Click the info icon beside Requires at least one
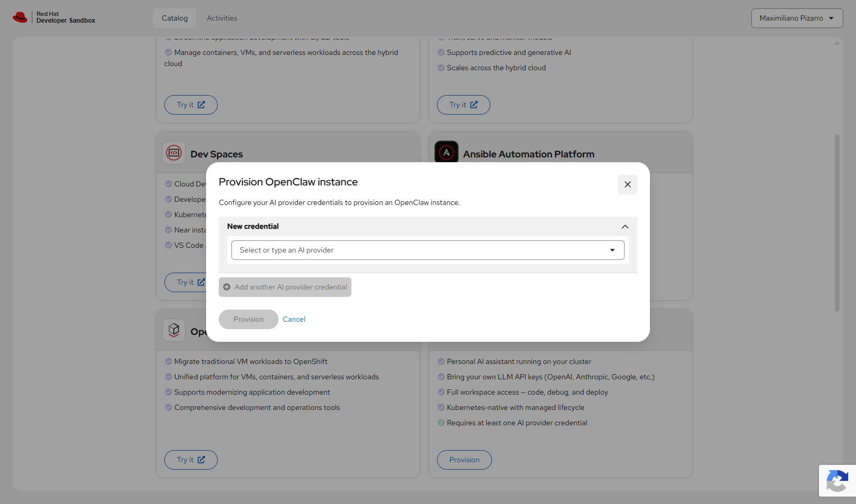 pyautogui.click(x=441, y=423)
